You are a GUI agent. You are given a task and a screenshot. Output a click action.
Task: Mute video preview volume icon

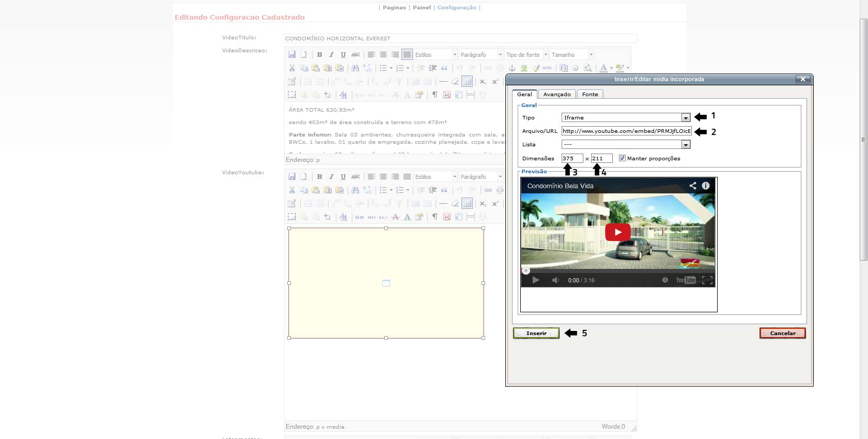[555, 280]
